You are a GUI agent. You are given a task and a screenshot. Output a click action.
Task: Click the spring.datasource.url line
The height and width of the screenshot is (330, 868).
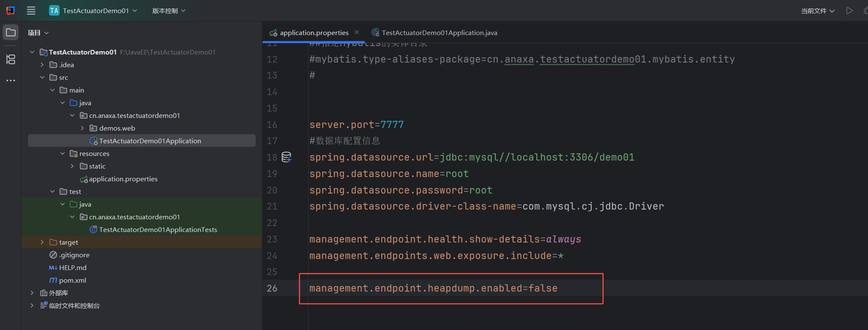pyautogui.click(x=472, y=157)
